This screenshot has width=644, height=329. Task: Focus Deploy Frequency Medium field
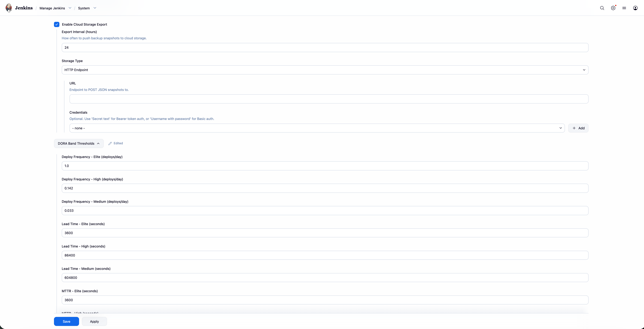(325, 211)
